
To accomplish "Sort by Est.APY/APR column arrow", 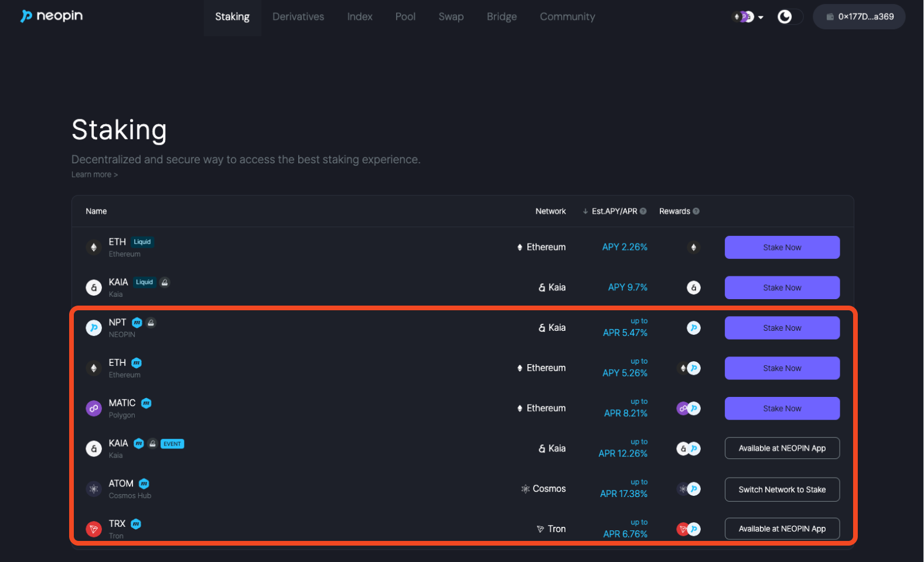I will (x=585, y=211).
